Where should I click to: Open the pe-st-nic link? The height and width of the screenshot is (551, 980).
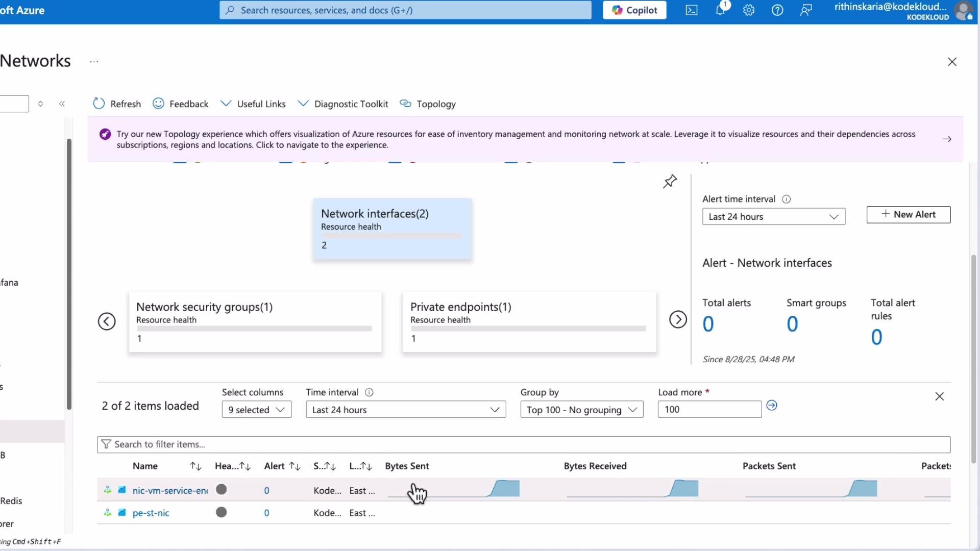[151, 513]
